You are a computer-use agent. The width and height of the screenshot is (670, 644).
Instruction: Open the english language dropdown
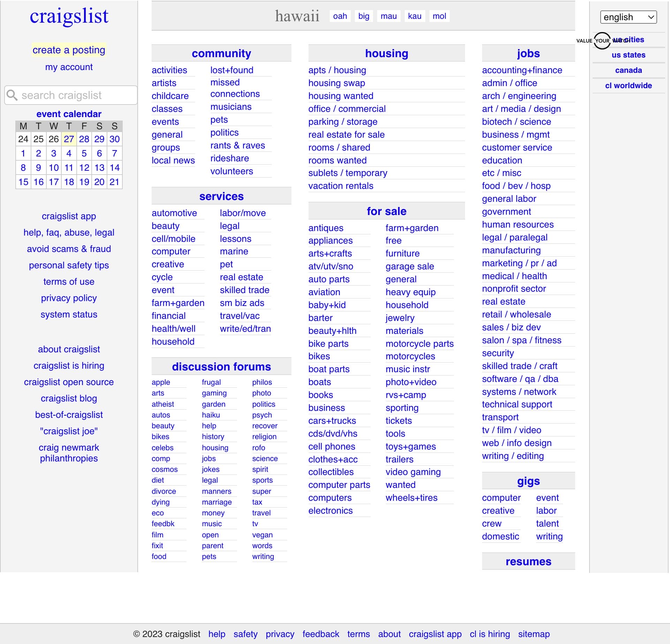[628, 17]
